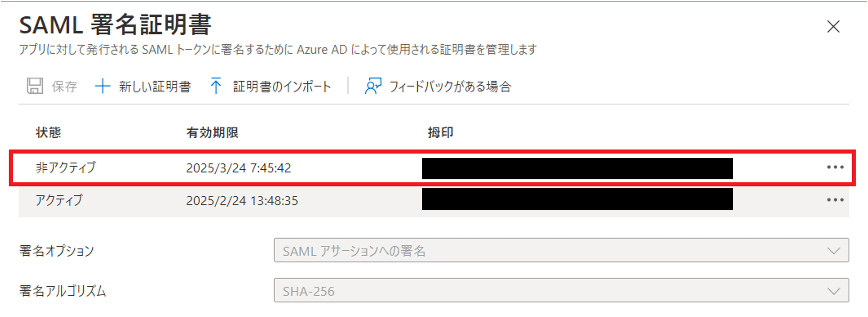Click 保存 button label

click(64, 87)
